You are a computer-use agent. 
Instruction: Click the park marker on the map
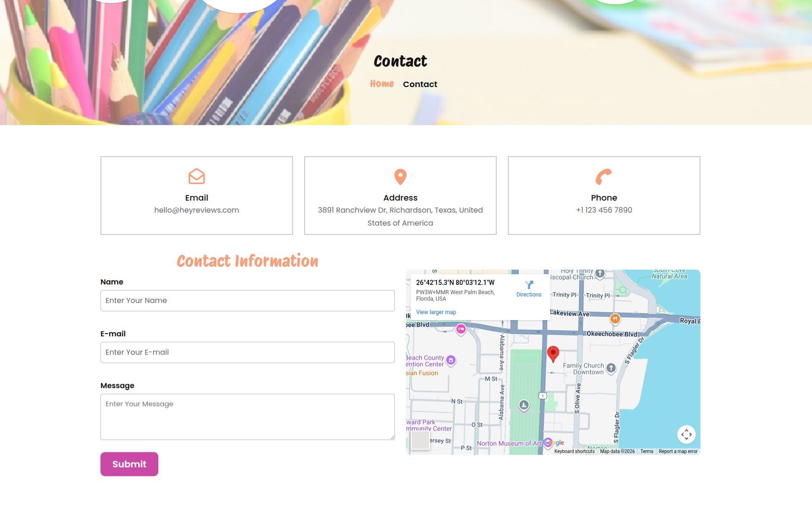point(524,405)
